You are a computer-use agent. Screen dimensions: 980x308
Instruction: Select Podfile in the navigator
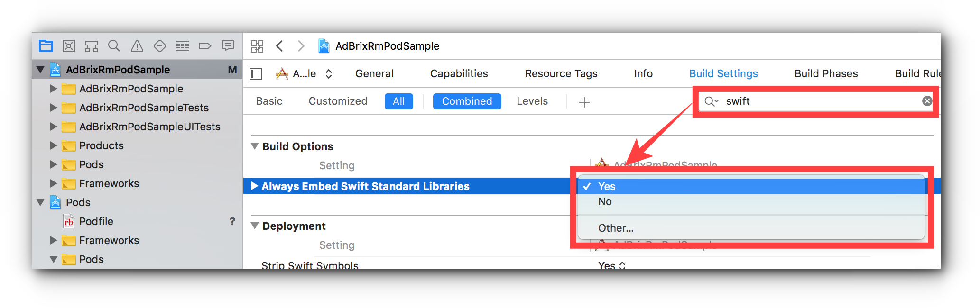(x=96, y=221)
